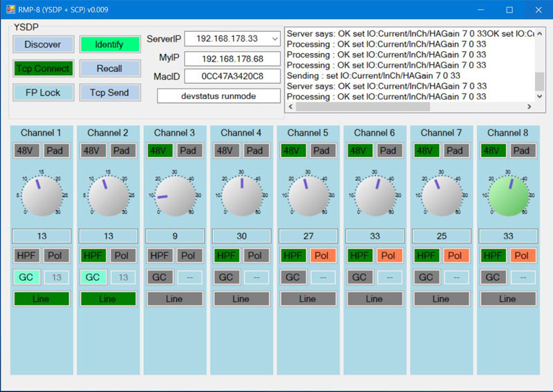Toggle 48V on Channel 3

click(160, 151)
